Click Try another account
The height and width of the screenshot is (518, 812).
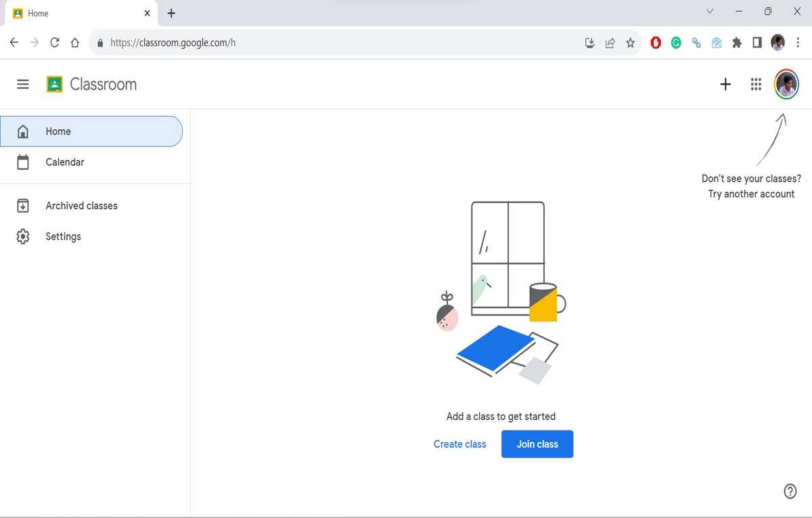[x=751, y=194]
